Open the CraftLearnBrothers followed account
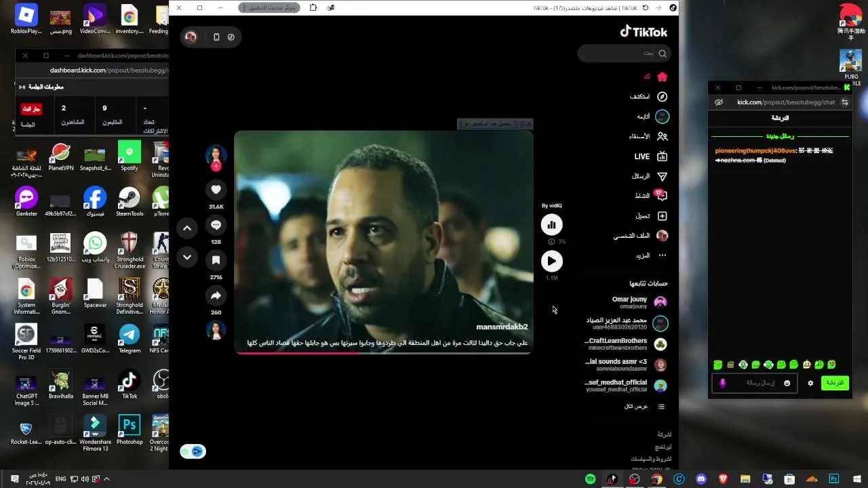The height and width of the screenshot is (488, 868). pos(626,344)
